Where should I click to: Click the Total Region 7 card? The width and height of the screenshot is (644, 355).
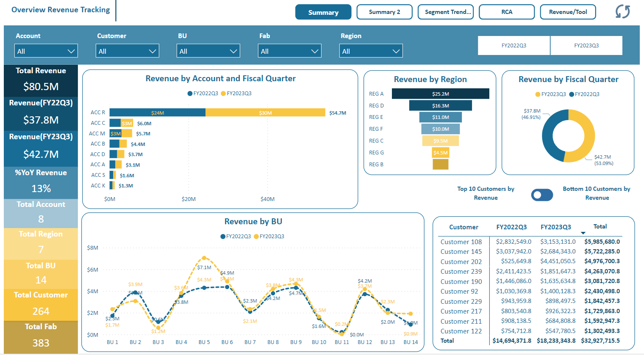pos(41,243)
